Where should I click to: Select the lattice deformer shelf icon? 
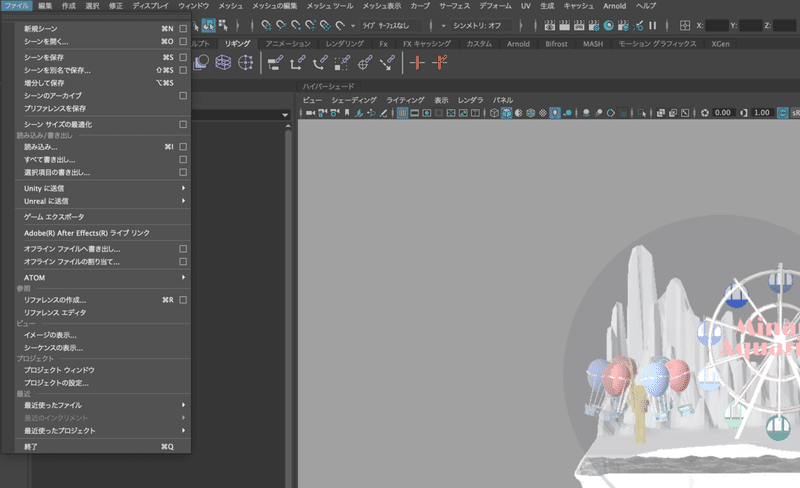(223, 62)
